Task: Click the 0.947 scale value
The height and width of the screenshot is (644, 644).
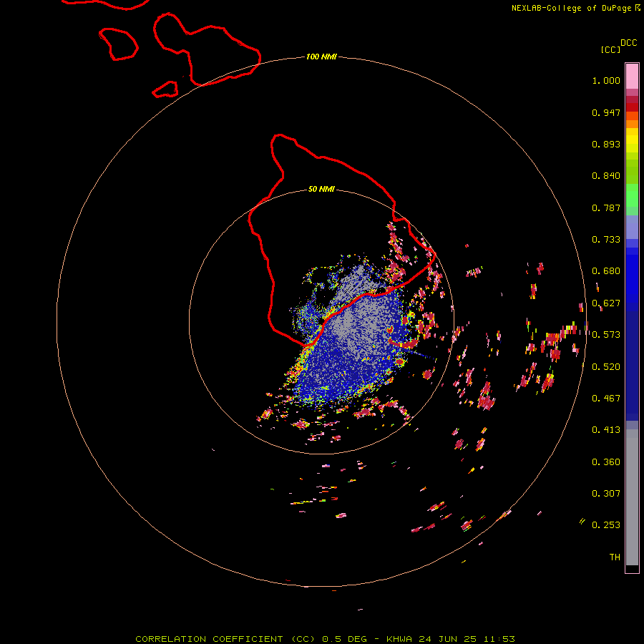Action: point(606,112)
